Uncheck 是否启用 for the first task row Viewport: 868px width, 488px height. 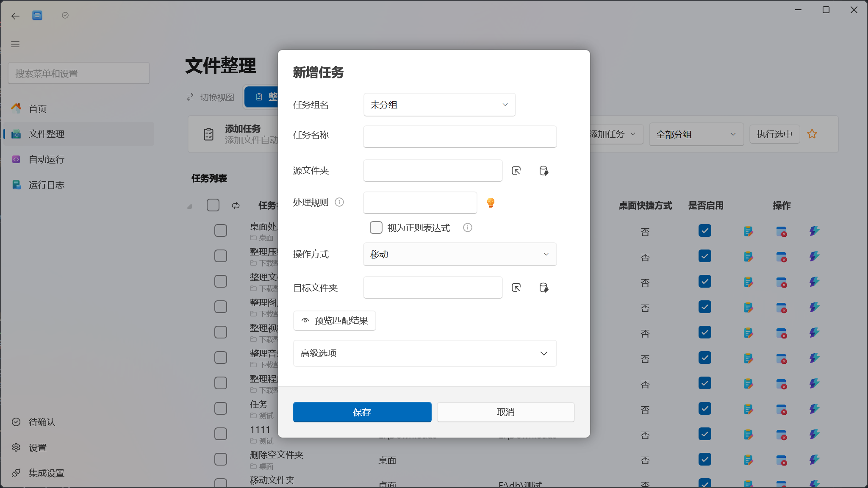[x=705, y=230]
